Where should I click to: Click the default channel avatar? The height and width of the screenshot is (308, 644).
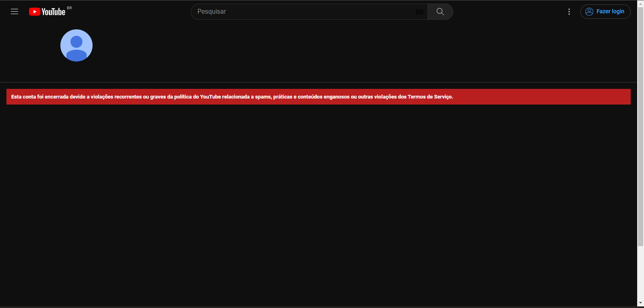(76, 45)
